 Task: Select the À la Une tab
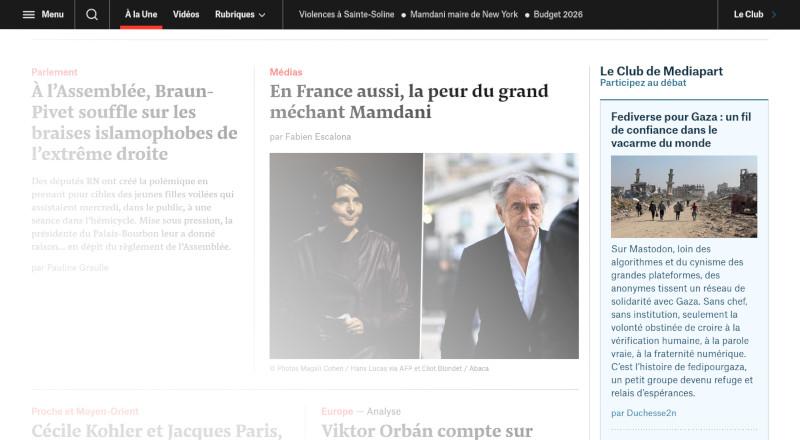pyautogui.click(x=141, y=14)
